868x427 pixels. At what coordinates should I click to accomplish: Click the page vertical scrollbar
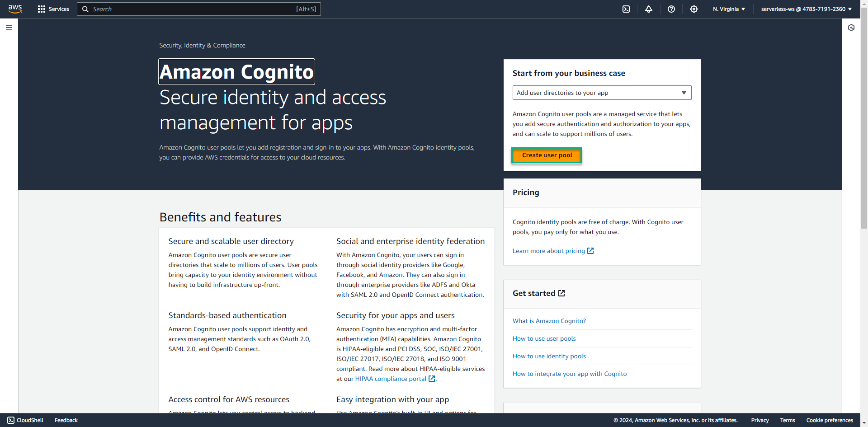[x=864, y=117]
